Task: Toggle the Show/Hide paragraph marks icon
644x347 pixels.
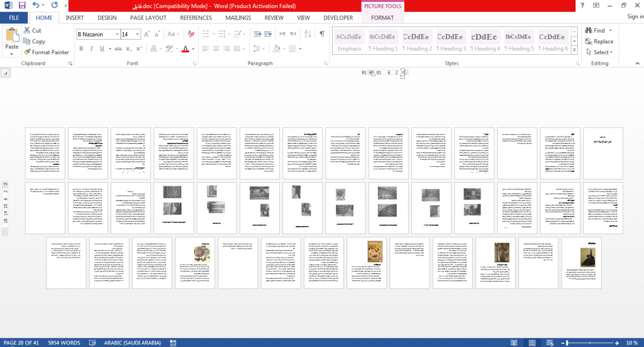Action: tap(322, 34)
